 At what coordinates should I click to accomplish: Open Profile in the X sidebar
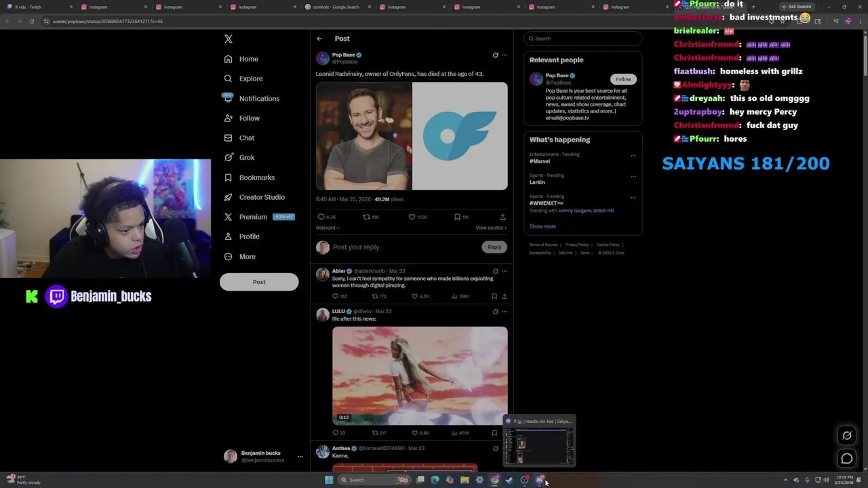[x=242, y=237]
